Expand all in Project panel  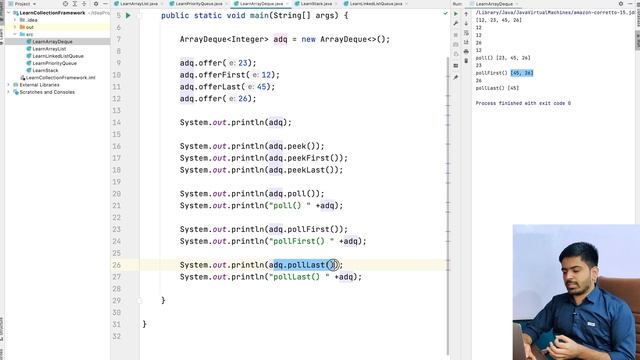coord(75,4)
